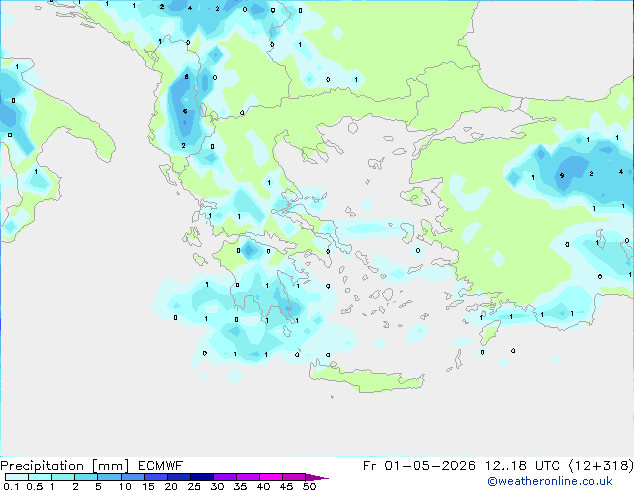Click the '50' legend scale label

coord(310,486)
